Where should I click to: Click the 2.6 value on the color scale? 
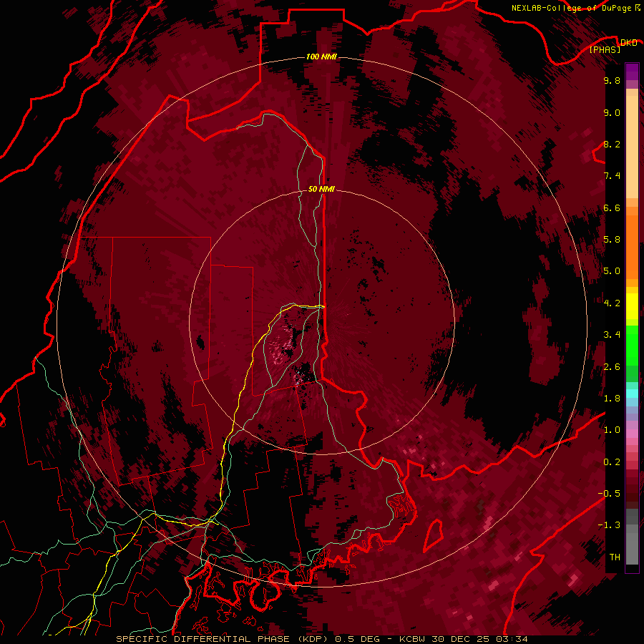coord(612,367)
